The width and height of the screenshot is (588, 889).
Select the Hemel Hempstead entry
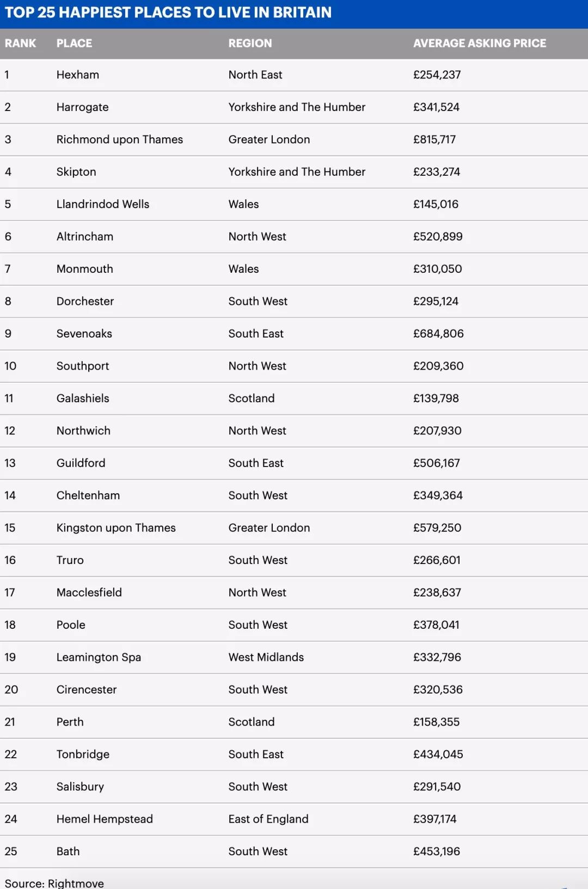tap(105, 819)
